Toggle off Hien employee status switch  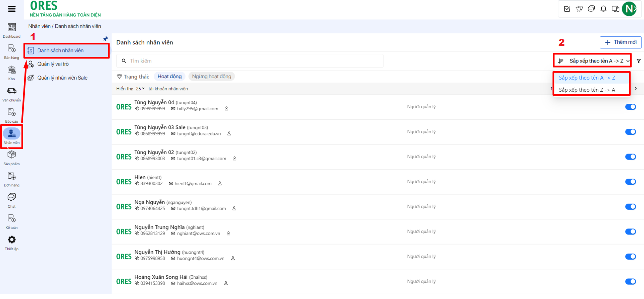[630, 182]
